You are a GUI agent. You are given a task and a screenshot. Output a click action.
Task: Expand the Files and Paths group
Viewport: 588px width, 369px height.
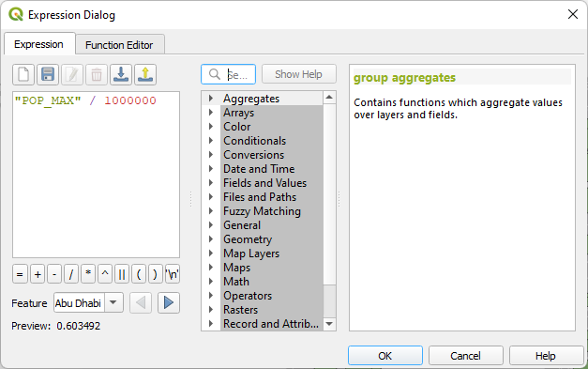211,196
